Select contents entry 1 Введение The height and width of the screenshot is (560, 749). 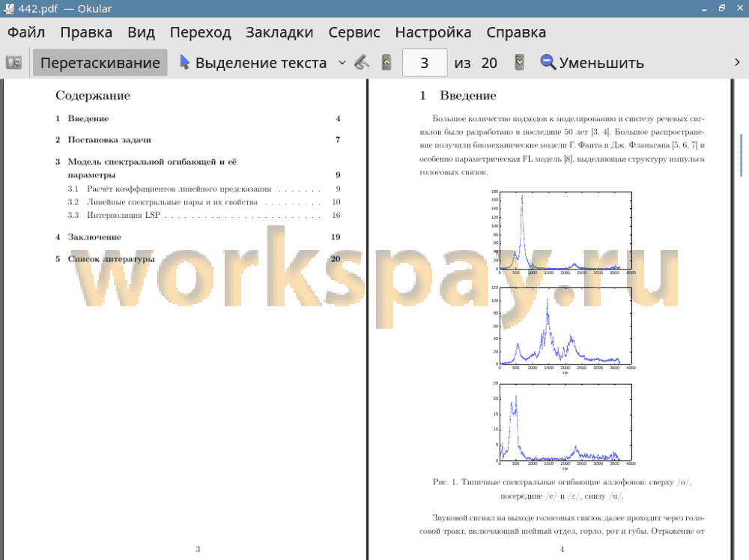[x=198, y=118]
